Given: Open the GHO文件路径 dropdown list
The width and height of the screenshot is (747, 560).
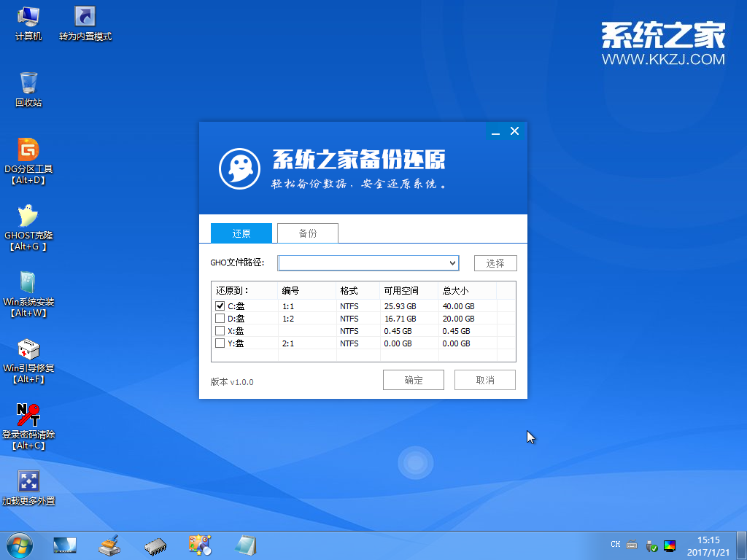Looking at the screenshot, I should point(452,262).
